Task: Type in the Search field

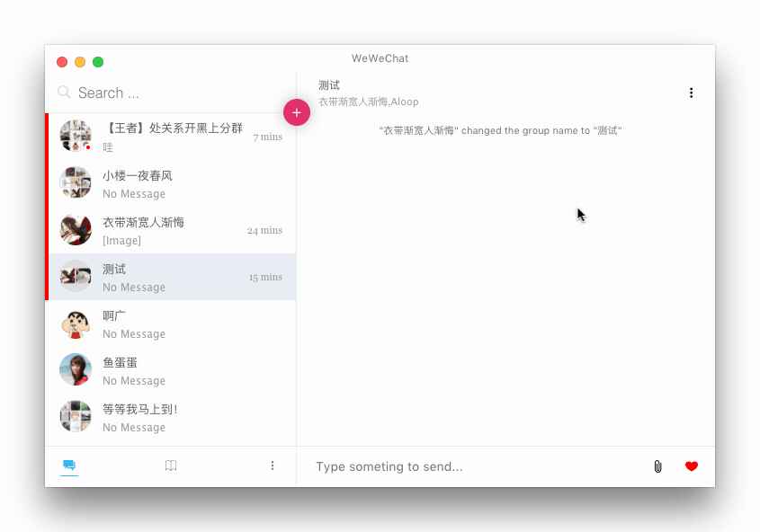Action: pos(171,93)
